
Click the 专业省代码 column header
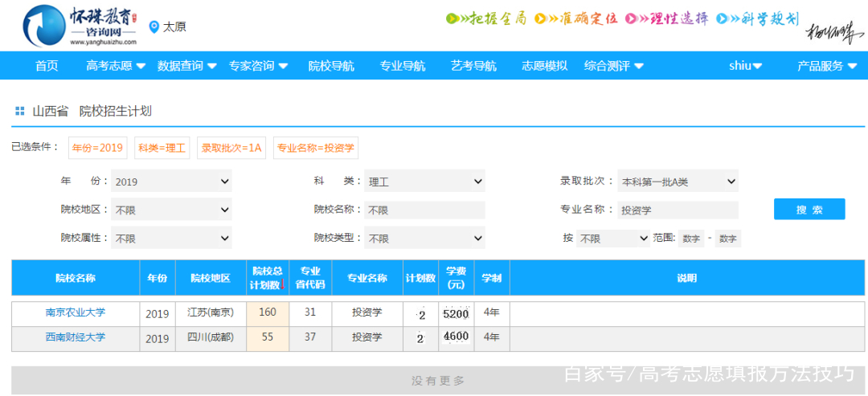310,278
